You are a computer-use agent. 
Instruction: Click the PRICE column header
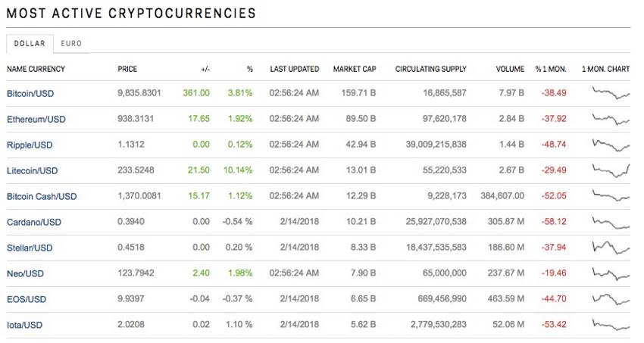tap(127, 70)
